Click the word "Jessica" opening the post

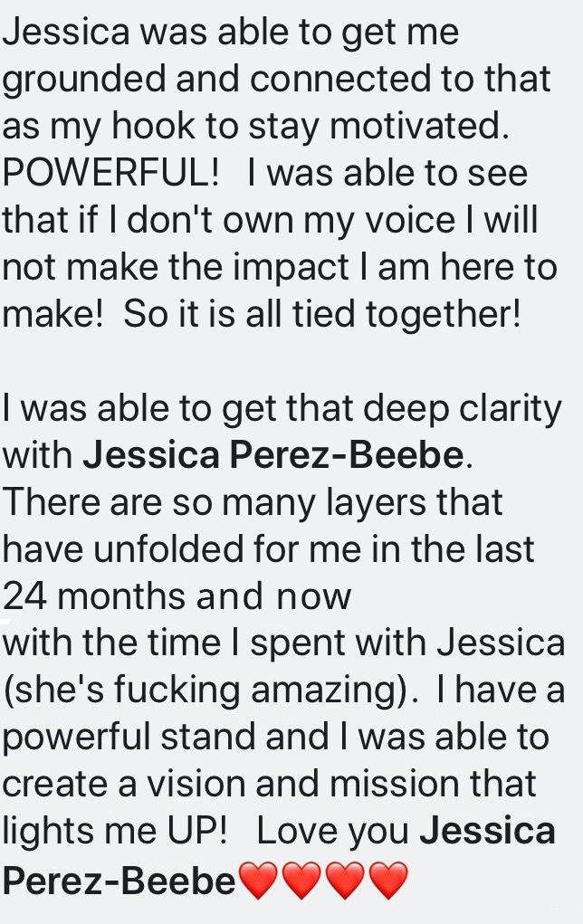point(66,33)
